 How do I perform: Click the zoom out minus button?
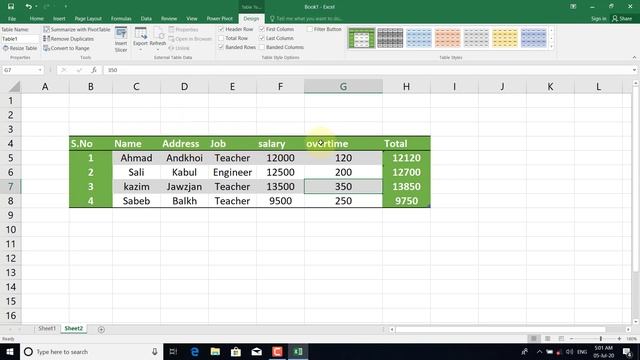(572, 339)
